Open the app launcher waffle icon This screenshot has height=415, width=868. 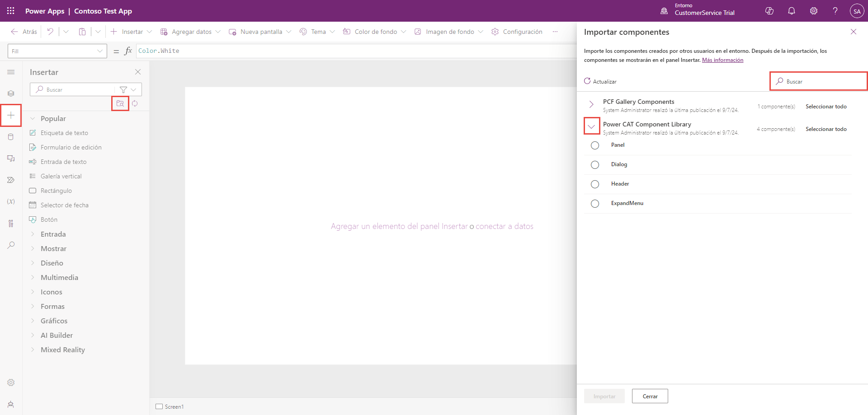(x=11, y=11)
